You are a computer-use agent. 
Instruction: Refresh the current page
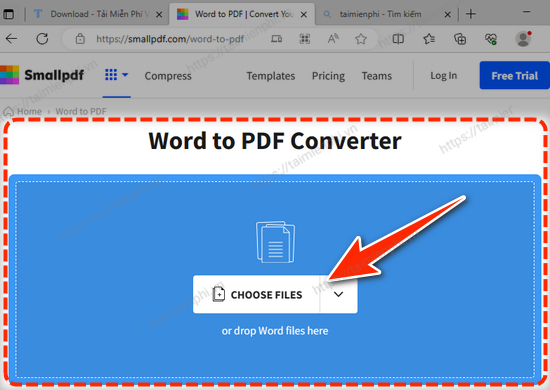point(42,39)
